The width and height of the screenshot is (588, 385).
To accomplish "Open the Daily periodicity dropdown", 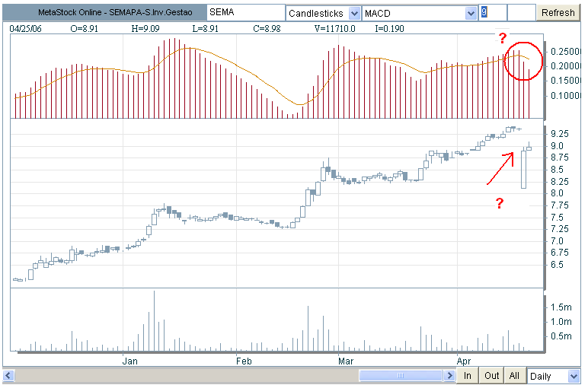I will click(x=574, y=377).
